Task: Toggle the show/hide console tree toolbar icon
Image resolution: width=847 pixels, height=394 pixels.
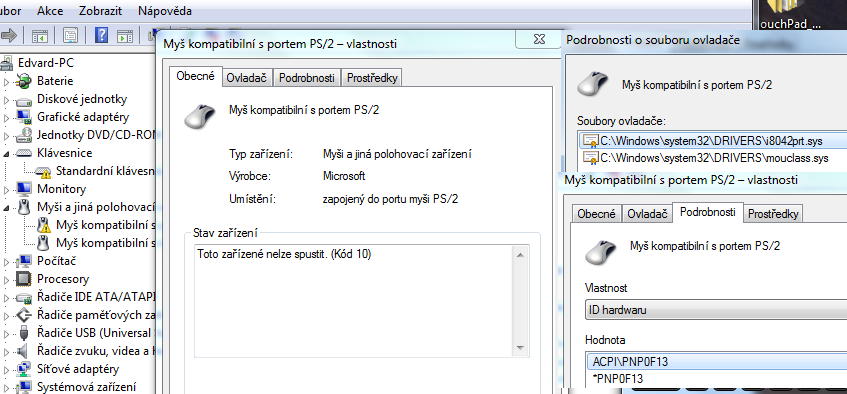Action: tap(40, 36)
